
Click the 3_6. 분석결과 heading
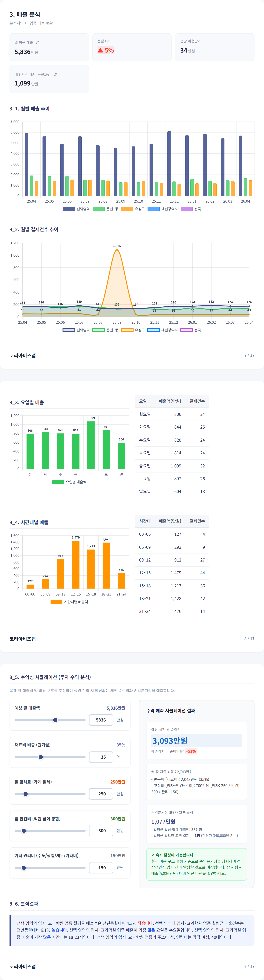coord(24,904)
